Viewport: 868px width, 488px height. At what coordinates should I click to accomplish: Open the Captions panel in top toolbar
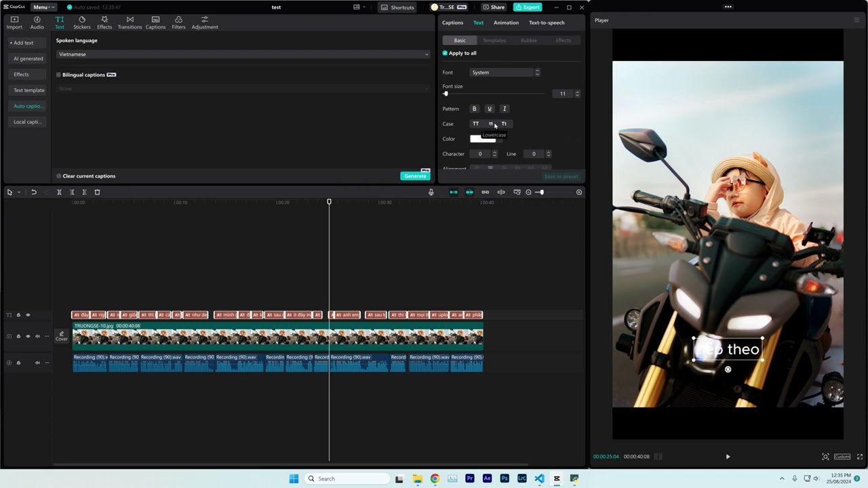click(155, 23)
